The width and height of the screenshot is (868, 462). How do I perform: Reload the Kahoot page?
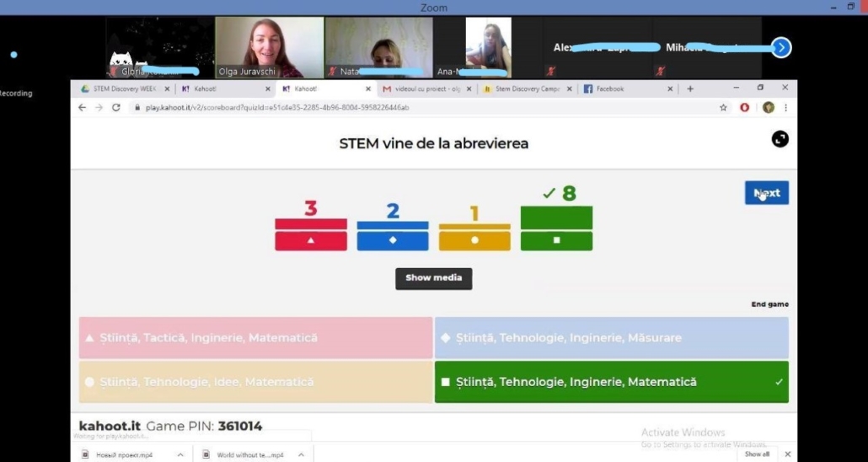(115, 108)
